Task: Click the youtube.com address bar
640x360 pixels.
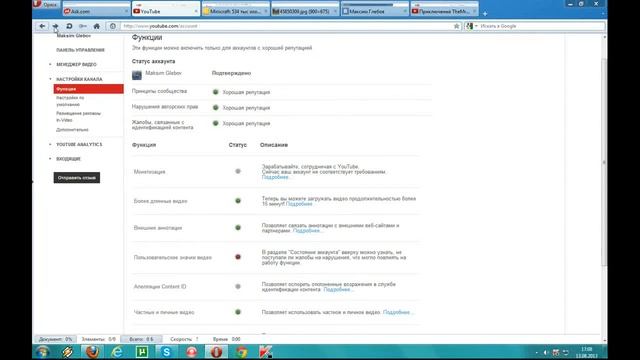Action: click(x=286, y=26)
